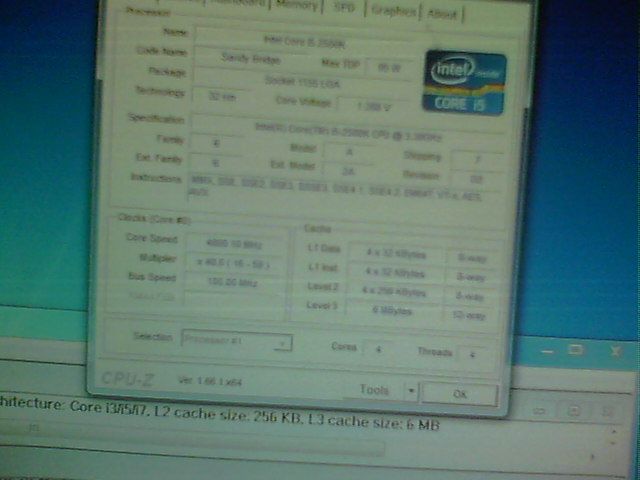Click the Socket 1155 LGA package field
The image size is (640, 480).
[x=302, y=82]
